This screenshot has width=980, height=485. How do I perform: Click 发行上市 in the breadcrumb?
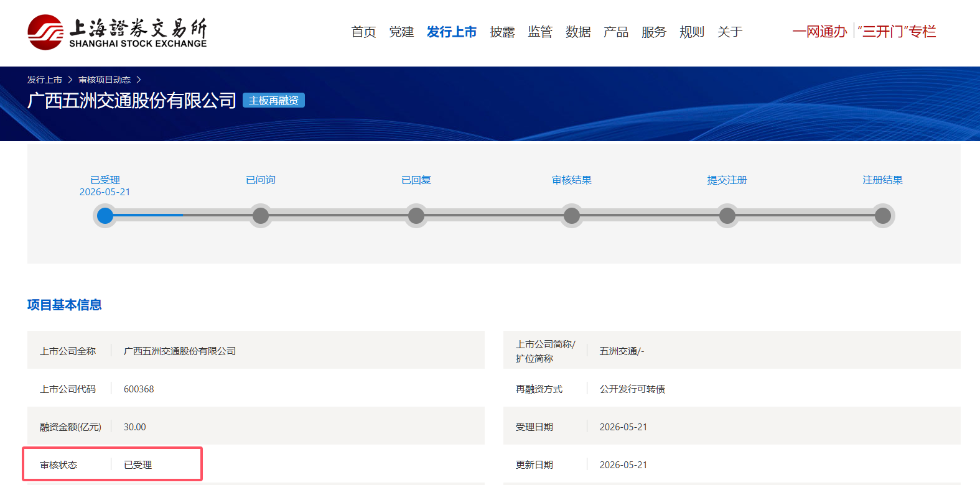45,80
